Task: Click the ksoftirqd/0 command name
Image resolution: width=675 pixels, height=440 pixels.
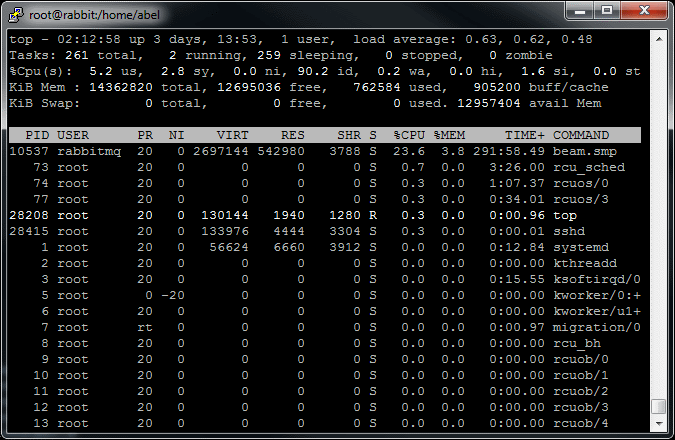Action: click(x=597, y=279)
